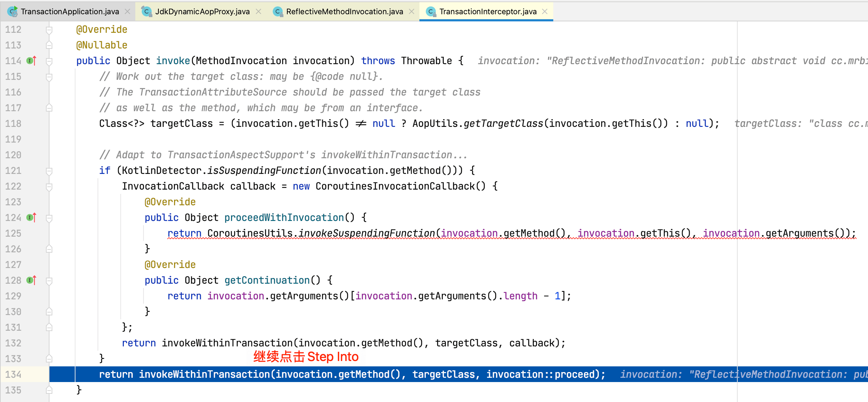Viewport: 868px width, 402px height.
Task: Click JdkDynamicAopProxy.java tab class icon
Action: click(146, 11)
